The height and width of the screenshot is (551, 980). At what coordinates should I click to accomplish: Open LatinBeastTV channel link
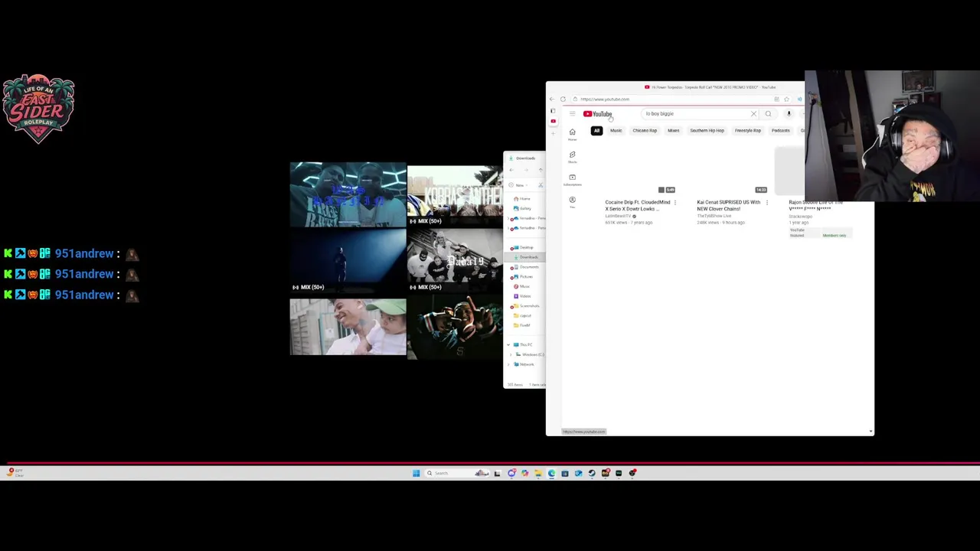tap(619, 217)
